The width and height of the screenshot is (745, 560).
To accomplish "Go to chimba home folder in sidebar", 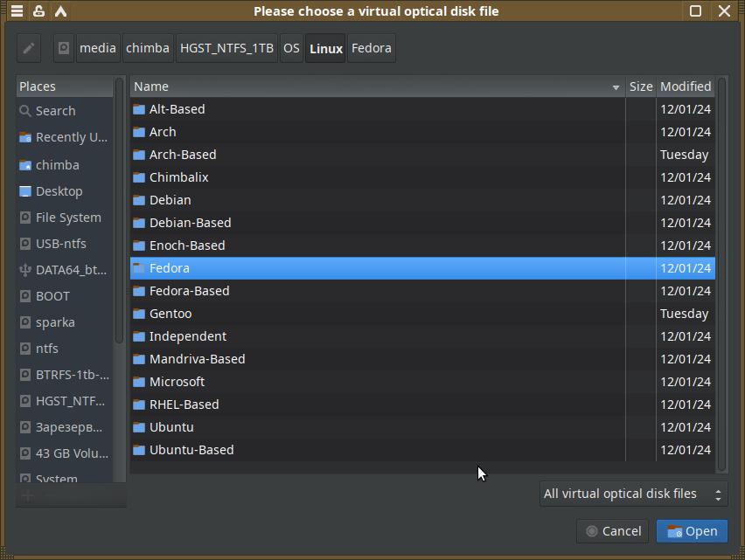I will 57,165.
